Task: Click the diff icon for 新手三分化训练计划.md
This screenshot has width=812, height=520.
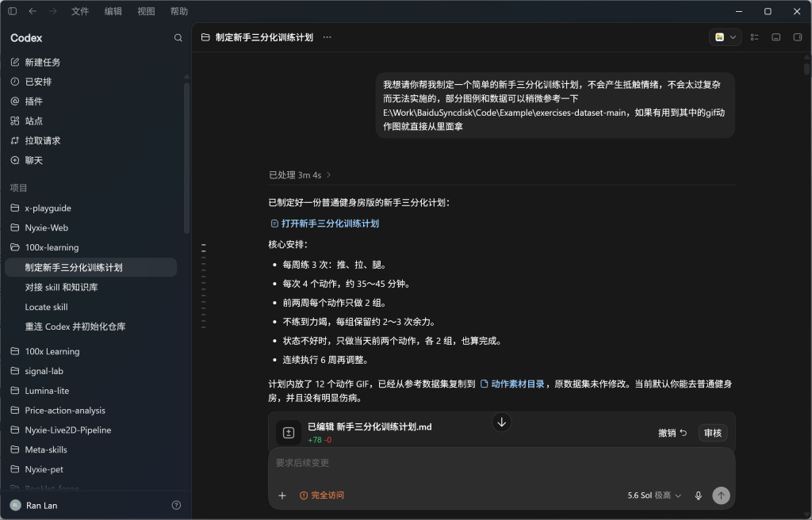Action: pos(289,433)
